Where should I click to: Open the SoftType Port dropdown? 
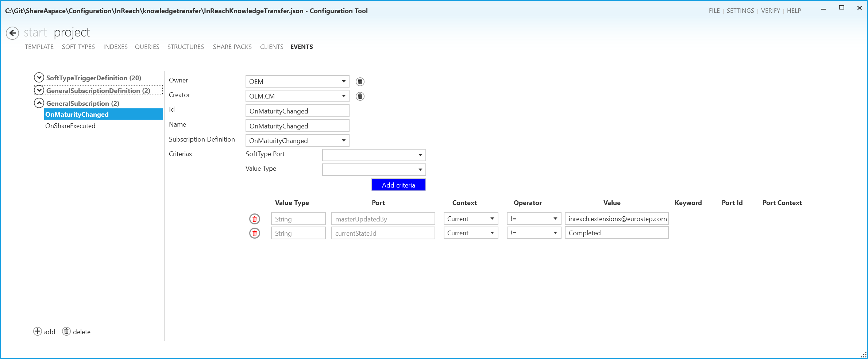pos(420,155)
